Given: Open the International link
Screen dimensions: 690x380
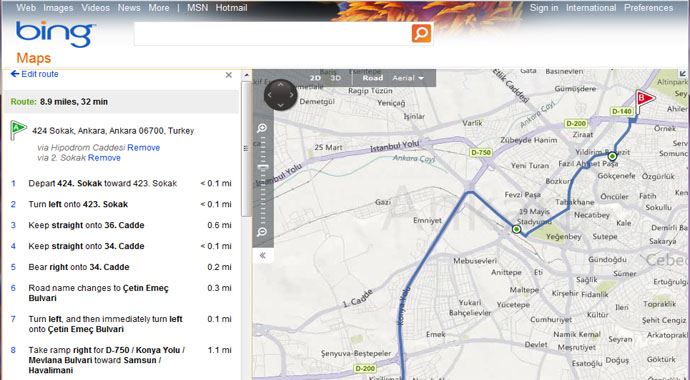Looking at the screenshot, I should 591,7.
